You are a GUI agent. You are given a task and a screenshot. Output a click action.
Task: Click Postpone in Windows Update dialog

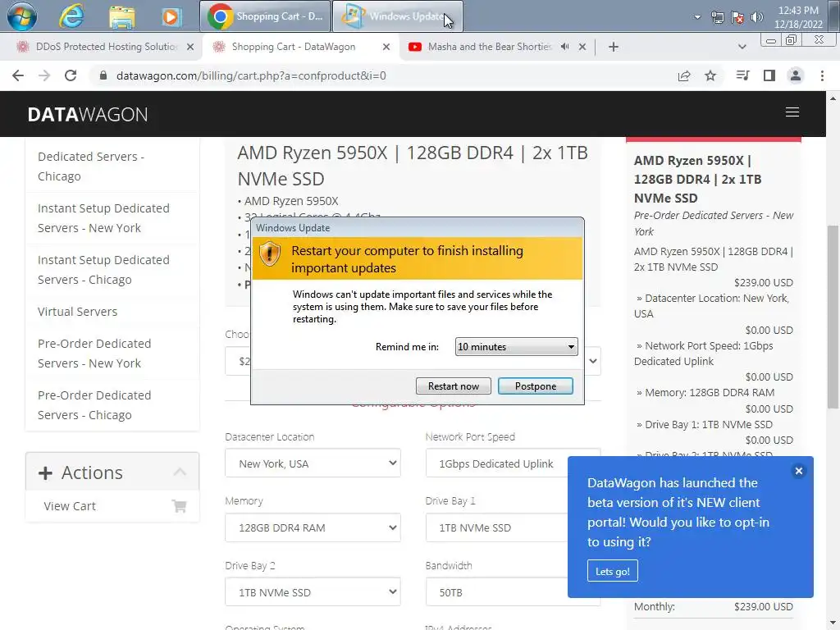click(x=535, y=386)
